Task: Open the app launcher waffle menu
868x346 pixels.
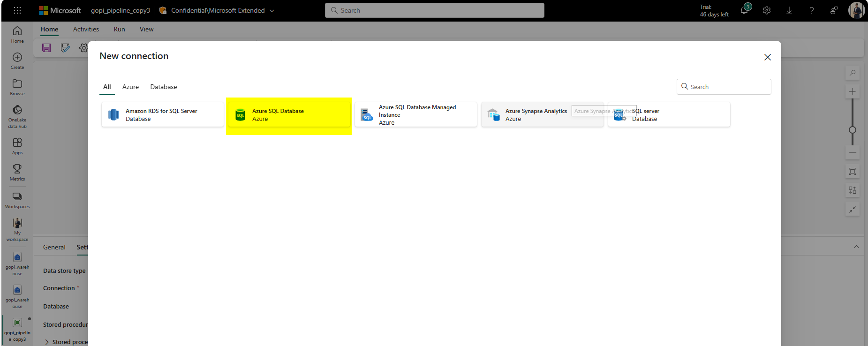Action: [17, 10]
